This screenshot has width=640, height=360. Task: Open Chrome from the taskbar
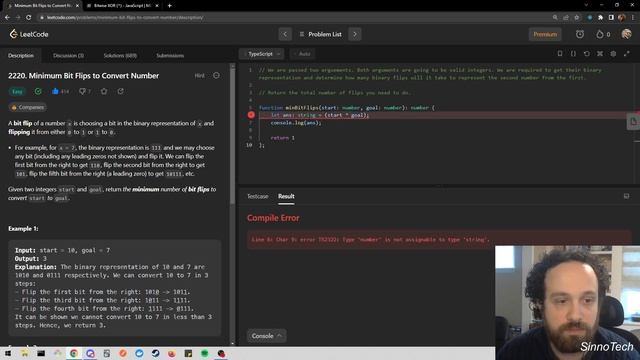tap(74, 353)
